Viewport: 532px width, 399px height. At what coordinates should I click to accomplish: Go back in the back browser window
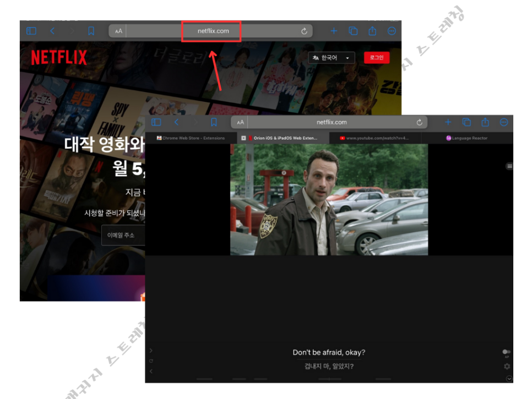point(52,31)
